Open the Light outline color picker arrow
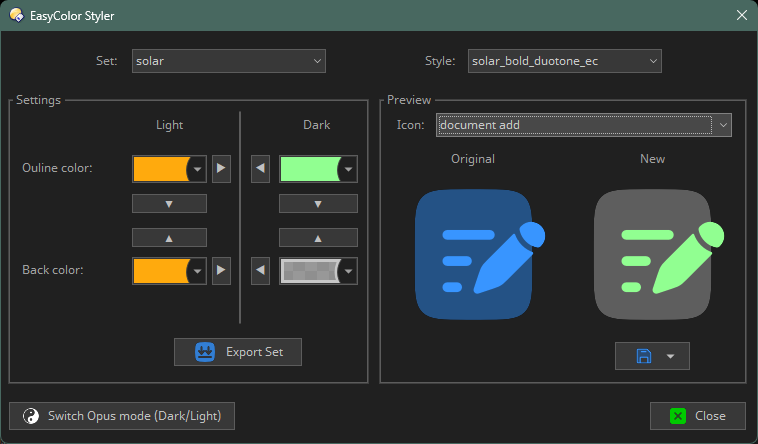758x444 pixels. (197, 169)
